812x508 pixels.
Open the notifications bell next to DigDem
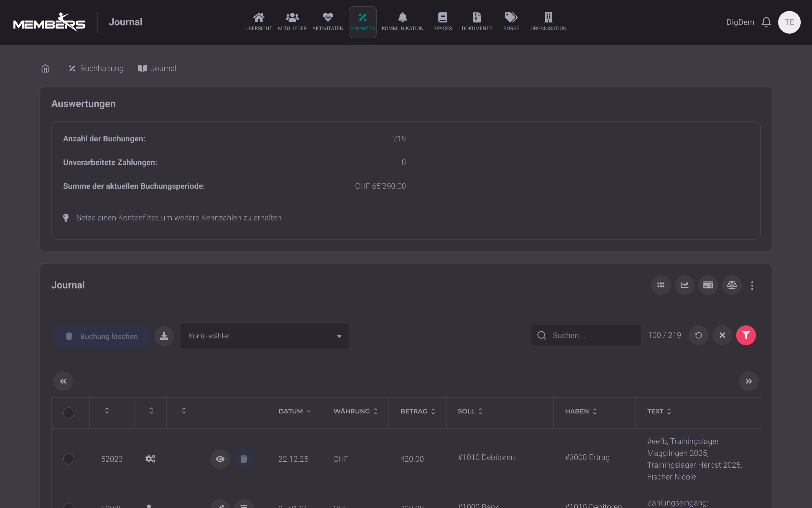pos(766,22)
